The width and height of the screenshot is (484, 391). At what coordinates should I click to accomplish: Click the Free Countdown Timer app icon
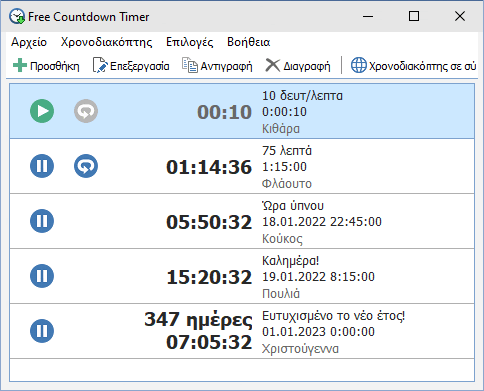pyautogui.click(x=17, y=16)
